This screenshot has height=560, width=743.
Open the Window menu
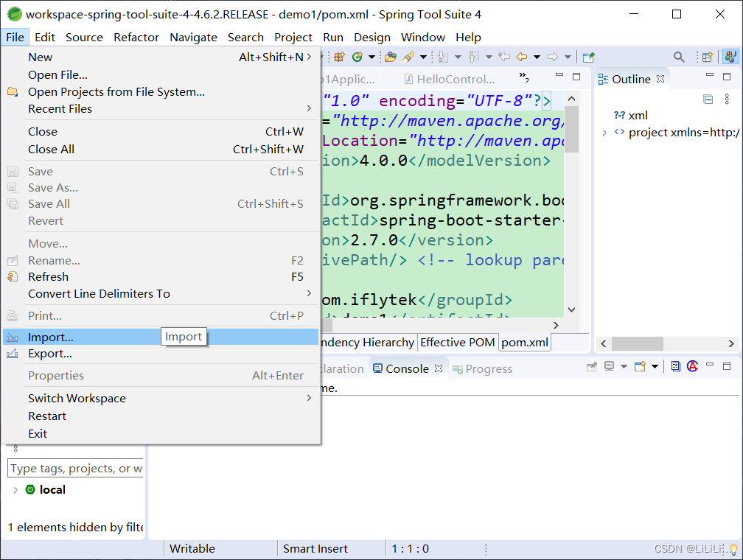[x=422, y=38]
